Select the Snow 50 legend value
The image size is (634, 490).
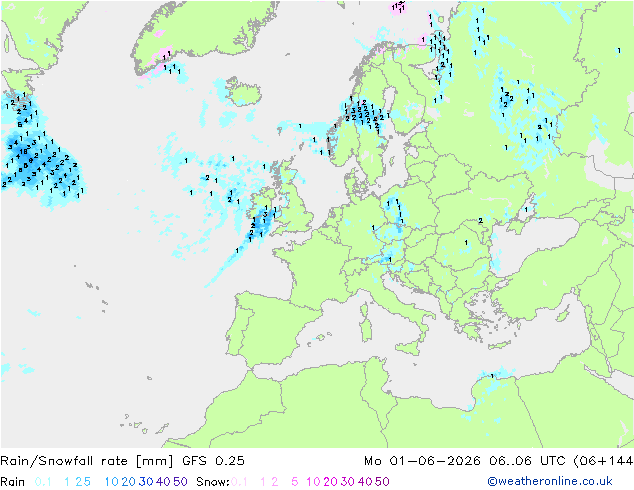tap(382, 482)
